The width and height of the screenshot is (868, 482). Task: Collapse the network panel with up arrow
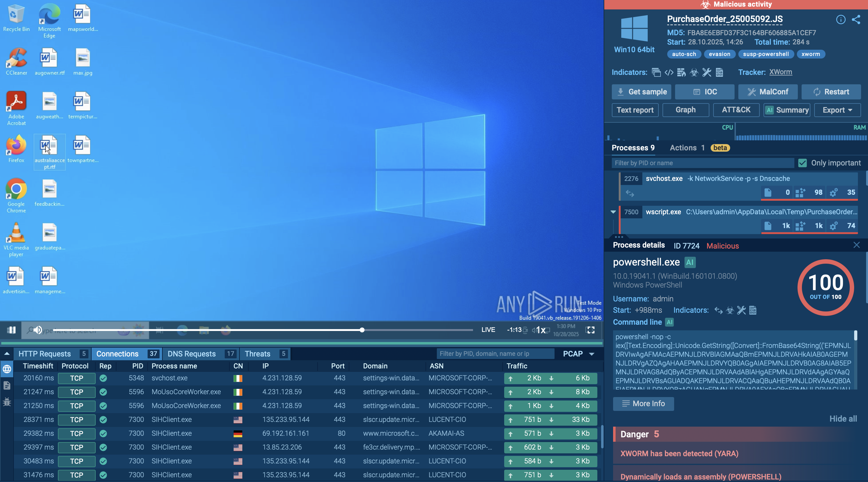6,354
